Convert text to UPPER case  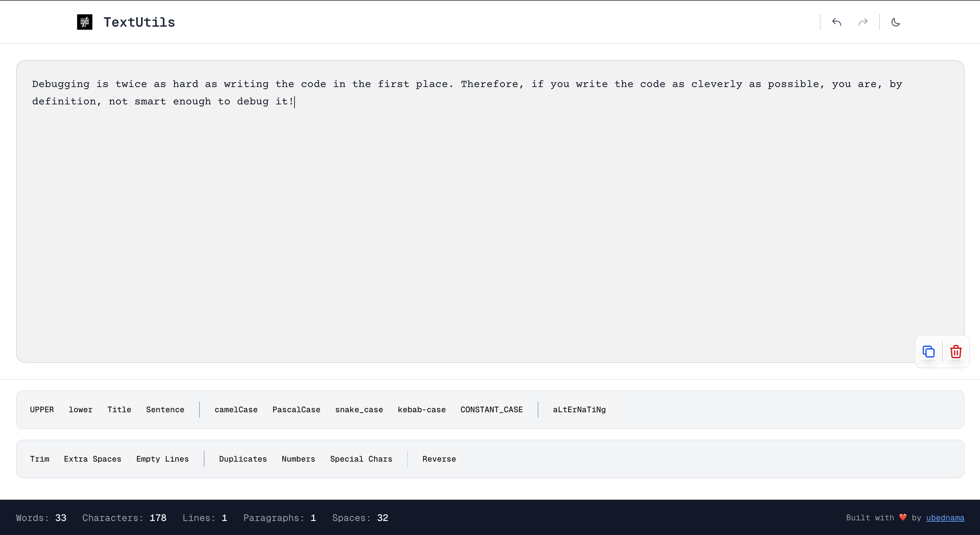[42, 410]
